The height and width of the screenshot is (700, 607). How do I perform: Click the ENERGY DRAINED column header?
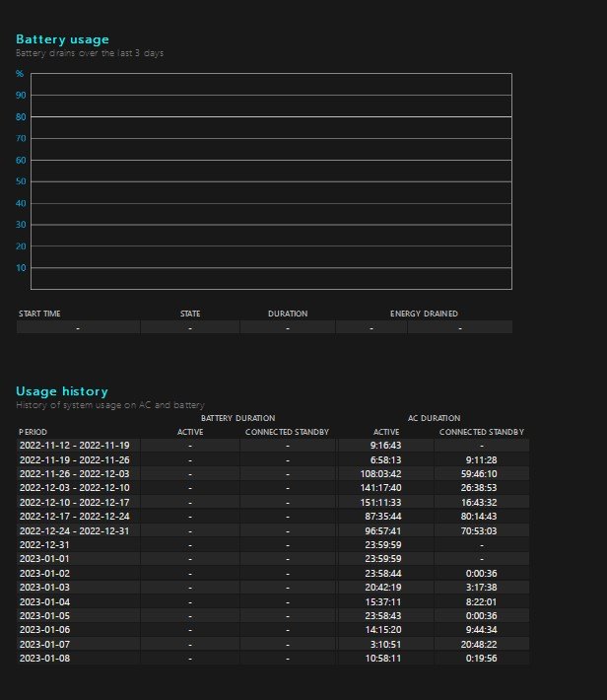pyautogui.click(x=424, y=314)
